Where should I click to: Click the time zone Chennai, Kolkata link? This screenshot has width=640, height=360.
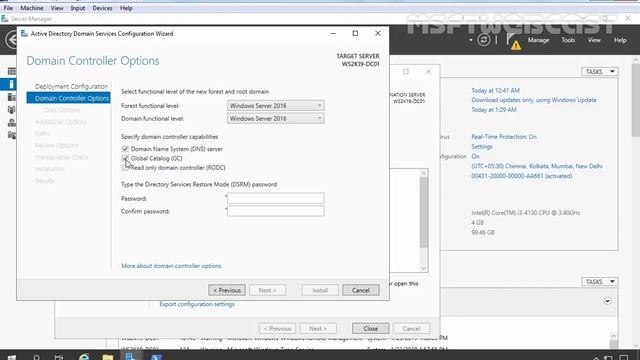pyautogui.click(x=537, y=166)
